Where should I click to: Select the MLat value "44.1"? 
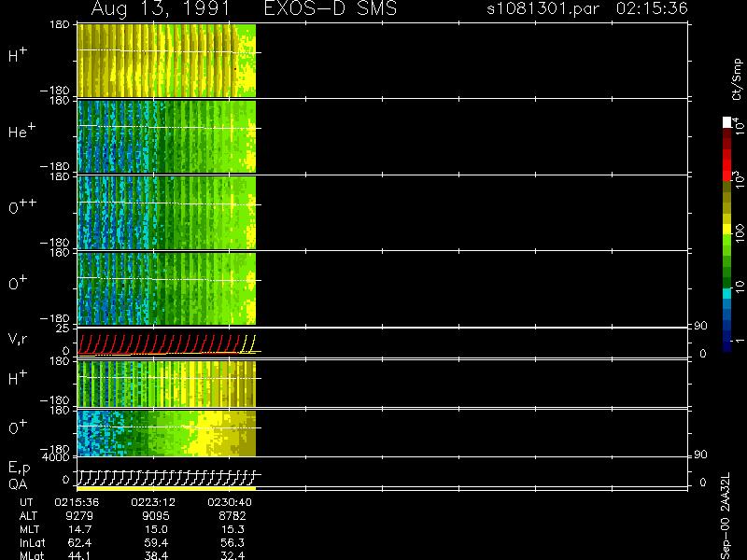click(80, 555)
